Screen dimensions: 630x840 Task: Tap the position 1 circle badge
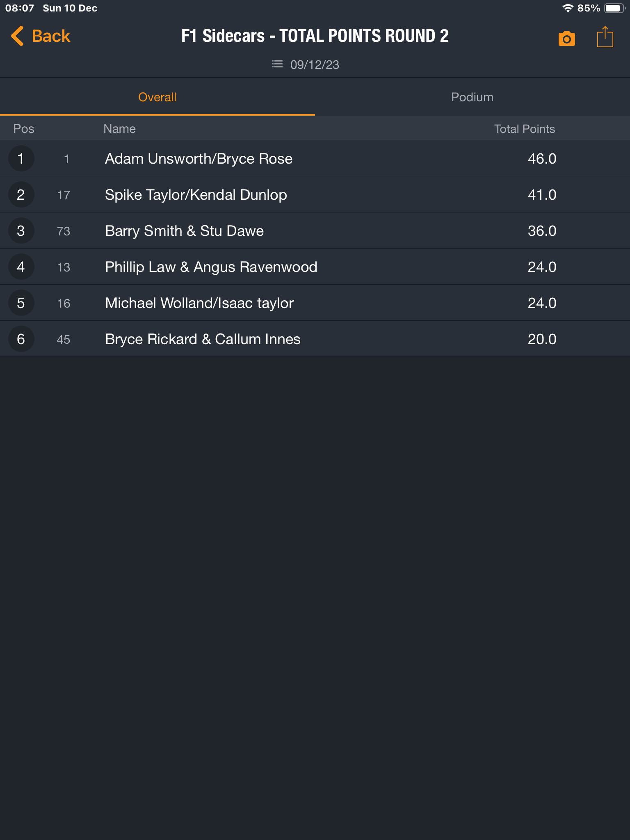pyautogui.click(x=21, y=159)
